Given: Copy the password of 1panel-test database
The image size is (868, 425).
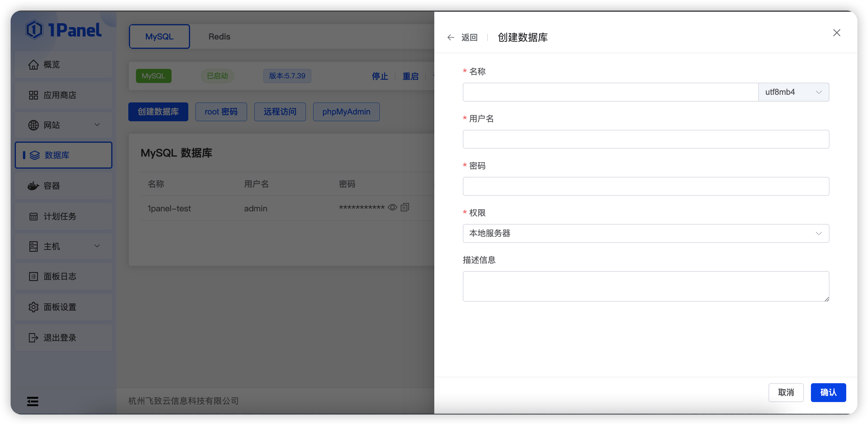Looking at the screenshot, I should [405, 207].
